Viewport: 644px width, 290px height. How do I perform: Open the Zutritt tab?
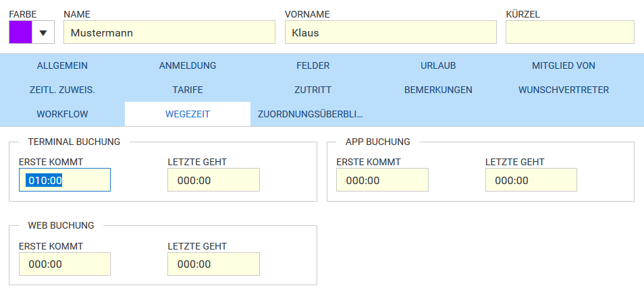click(313, 90)
